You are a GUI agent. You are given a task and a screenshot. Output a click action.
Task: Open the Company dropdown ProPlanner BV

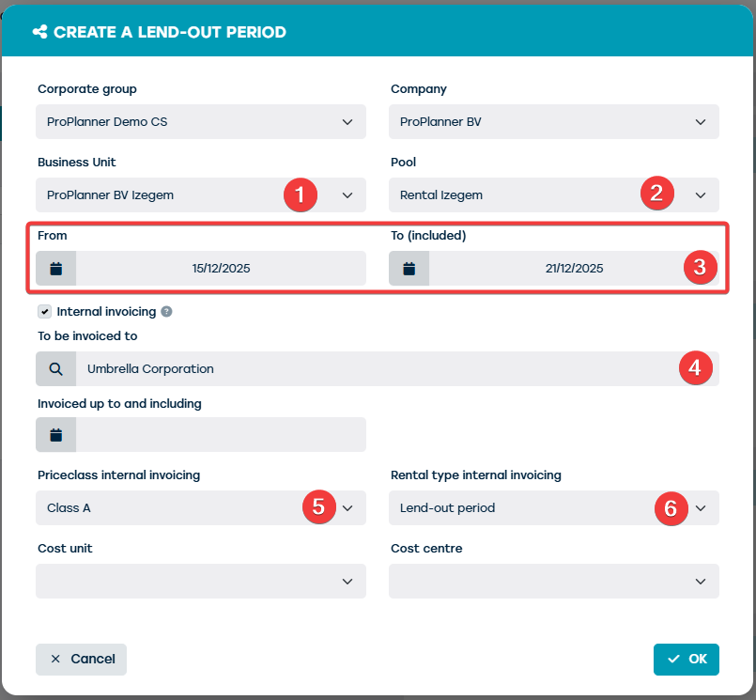tap(554, 121)
